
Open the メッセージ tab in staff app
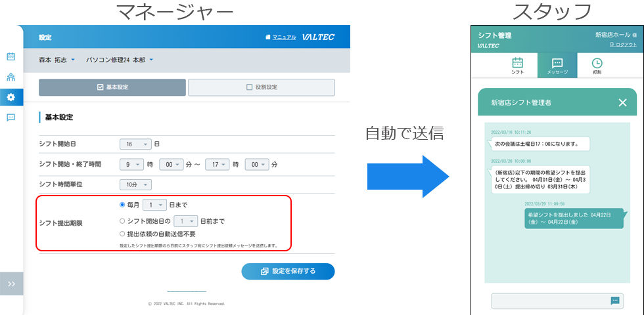click(557, 66)
